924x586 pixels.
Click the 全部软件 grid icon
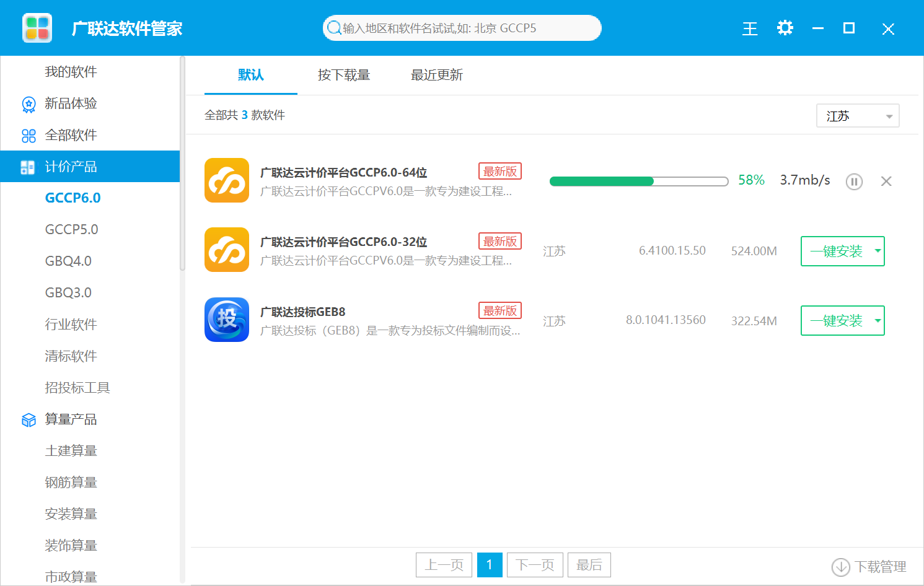29,136
